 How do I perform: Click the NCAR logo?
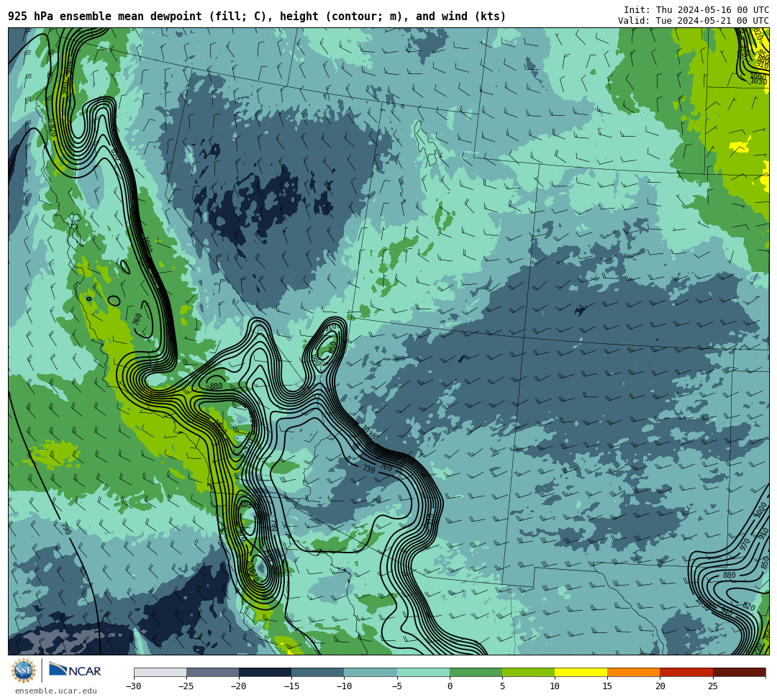point(75,670)
